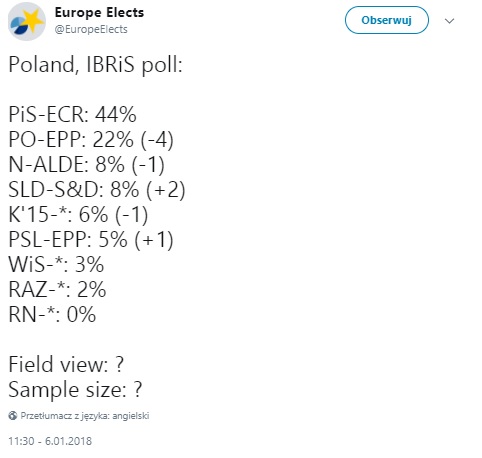The image size is (482, 458).
Task: Expand the tweet options chevron menu
Action: pyautogui.click(x=449, y=21)
